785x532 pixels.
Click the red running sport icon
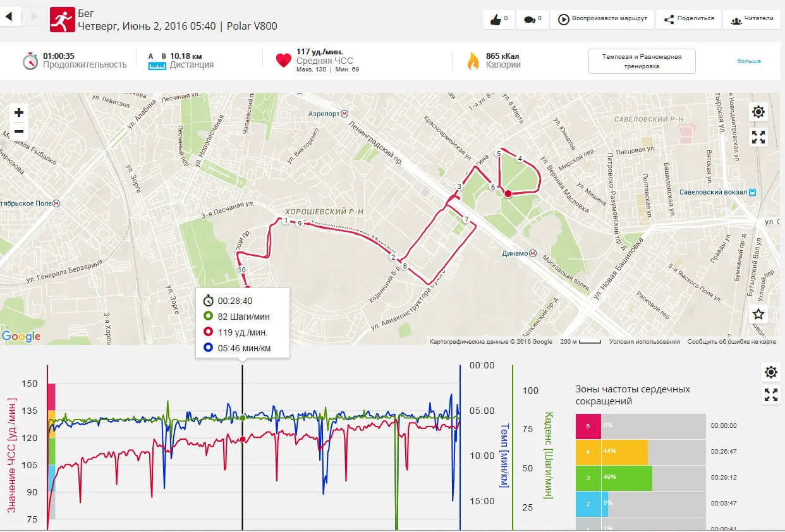click(61, 20)
